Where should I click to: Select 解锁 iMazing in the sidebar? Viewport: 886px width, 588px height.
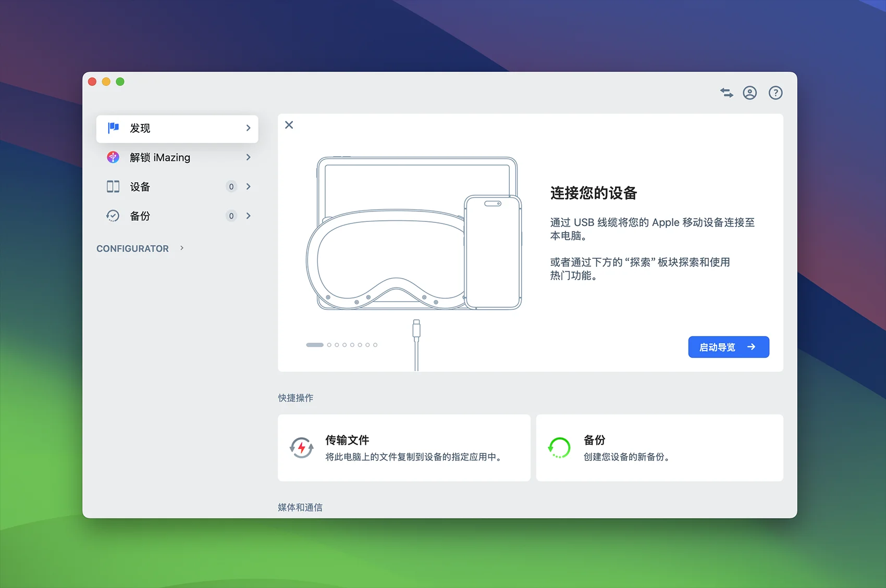point(177,157)
